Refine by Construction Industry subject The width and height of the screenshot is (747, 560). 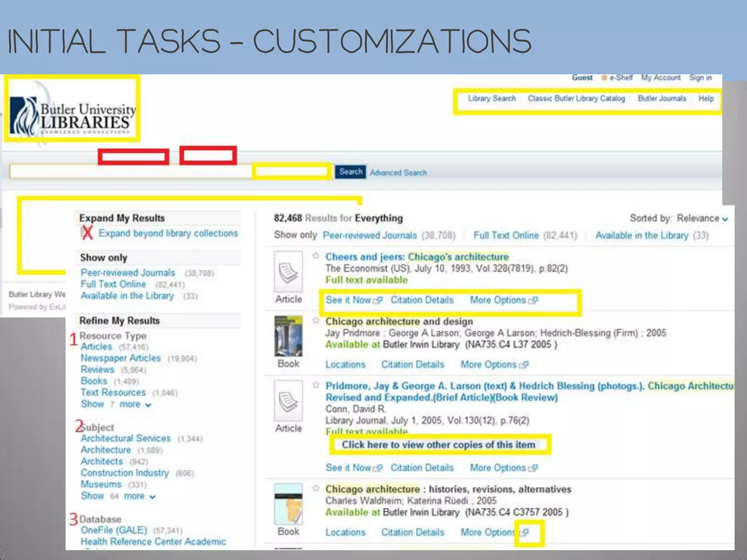click(125, 473)
